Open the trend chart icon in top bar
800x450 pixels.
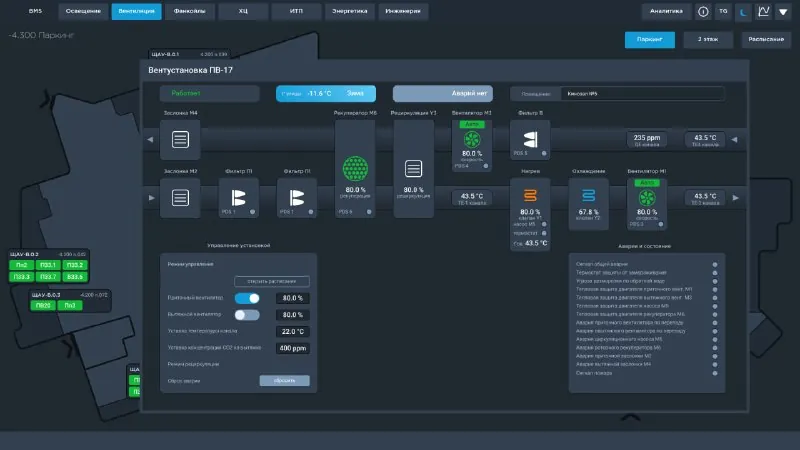point(763,11)
